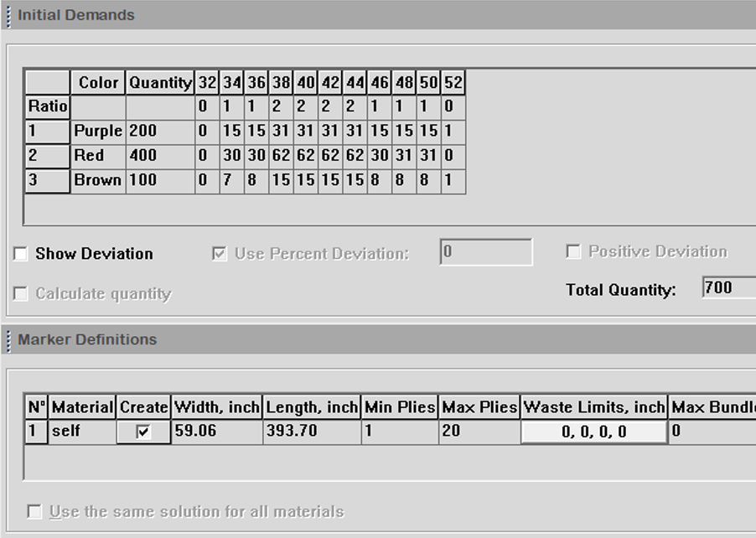
Task: Select row header 3 for Brown
Action: 46,180
